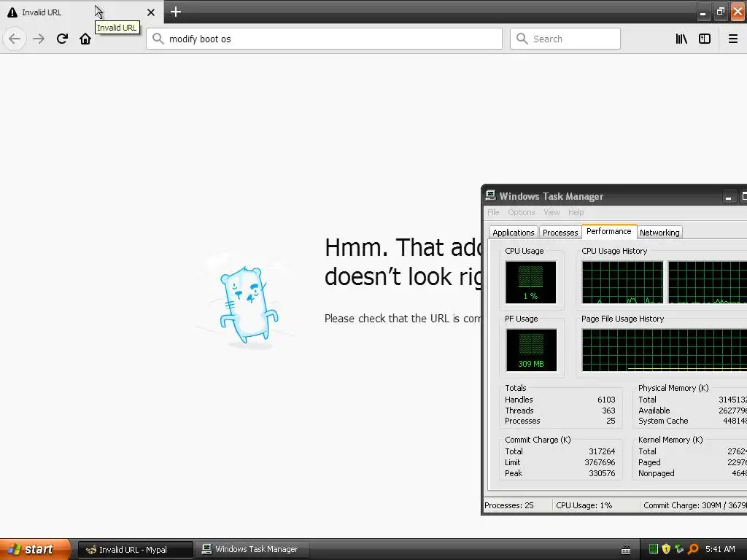
Task: Minimize the Mypal browser window
Action: (703, 12)
